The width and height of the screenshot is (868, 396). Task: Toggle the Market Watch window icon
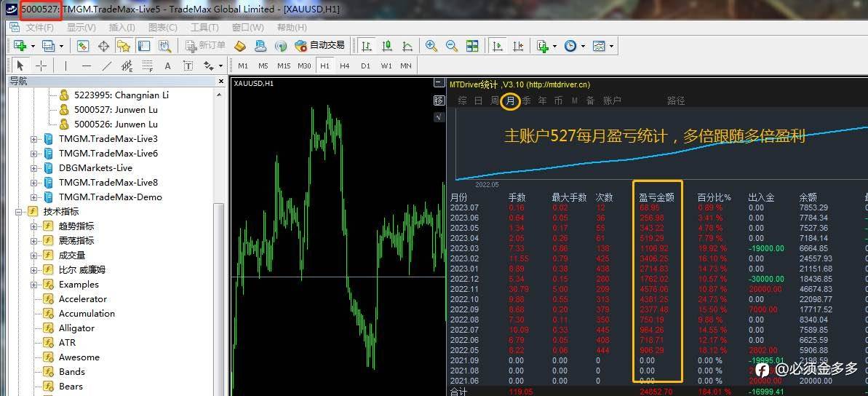pyautogui.click(x=83, y=46)
